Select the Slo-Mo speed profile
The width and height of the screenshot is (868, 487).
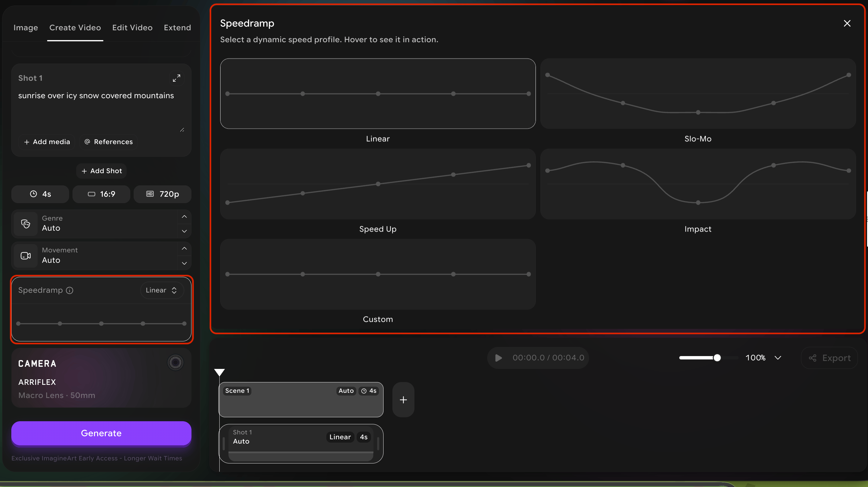pos(698,94)
